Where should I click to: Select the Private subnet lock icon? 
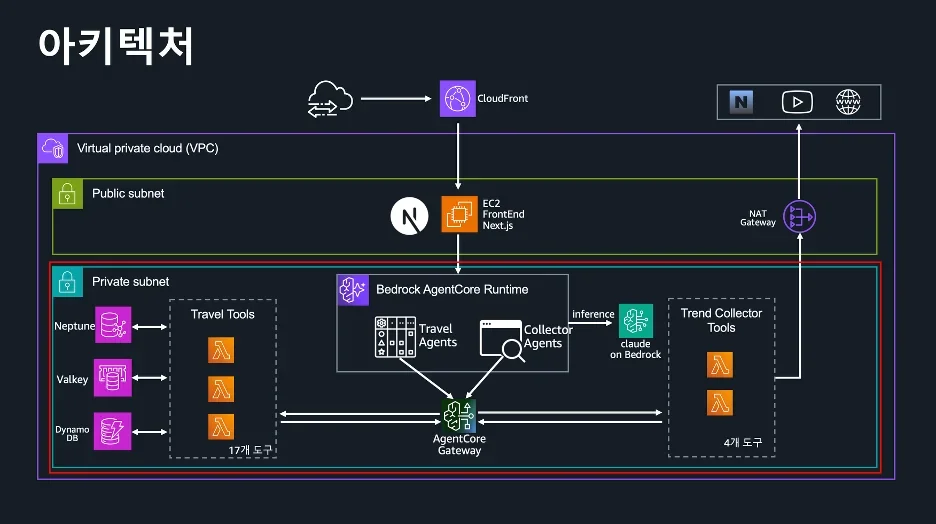point(67,282)
